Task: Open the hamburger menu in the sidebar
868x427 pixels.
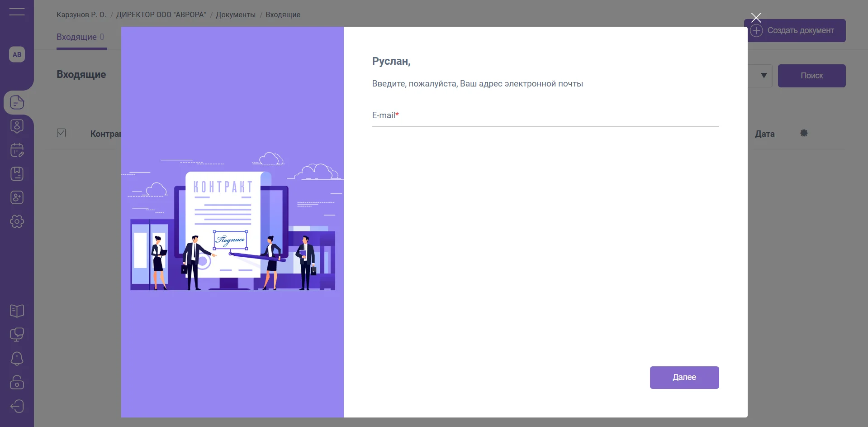Action: 17,12
